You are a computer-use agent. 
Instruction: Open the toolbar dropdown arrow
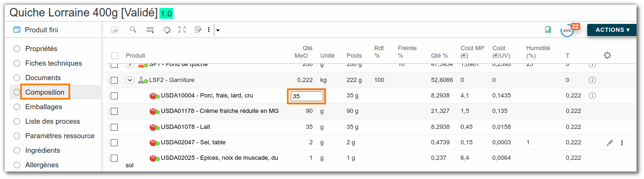click(218, 30)
